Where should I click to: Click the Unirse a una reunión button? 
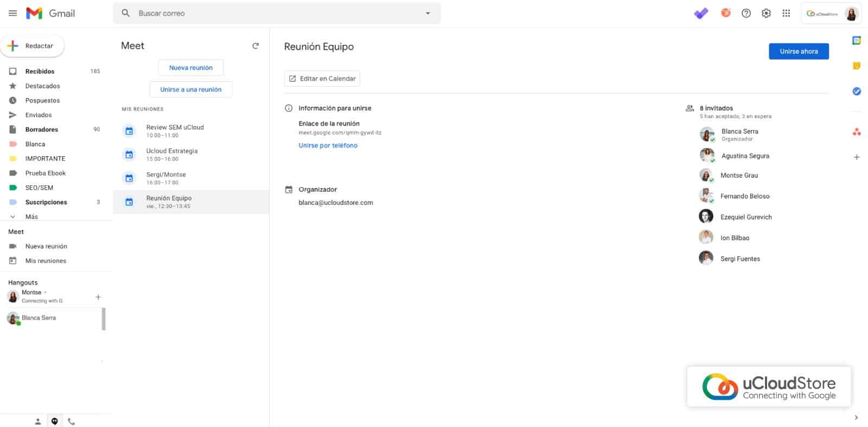pyautogui.click(x=191, y=89)
